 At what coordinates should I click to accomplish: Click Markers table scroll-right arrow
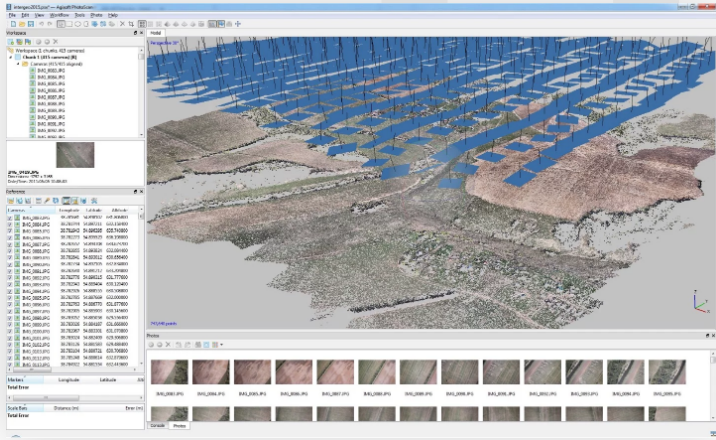tap(141, 398)
